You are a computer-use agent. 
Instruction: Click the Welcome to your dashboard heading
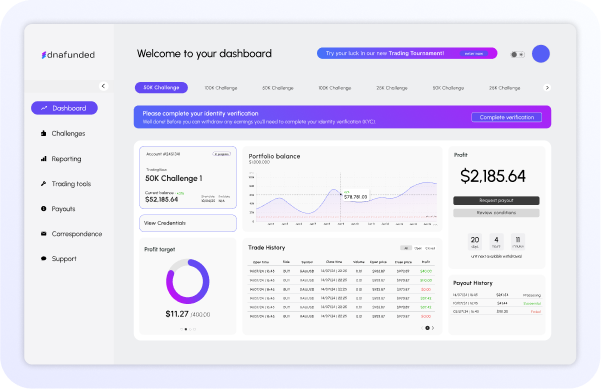pyautogui.click(x=204, y=53)
